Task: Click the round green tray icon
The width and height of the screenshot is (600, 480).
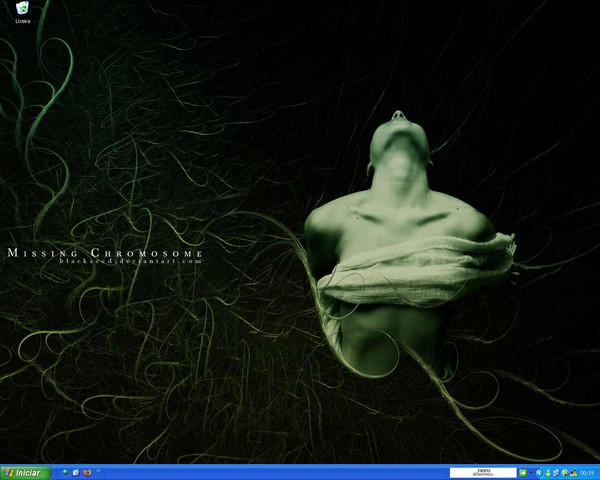Action: (x=565, y=473)
